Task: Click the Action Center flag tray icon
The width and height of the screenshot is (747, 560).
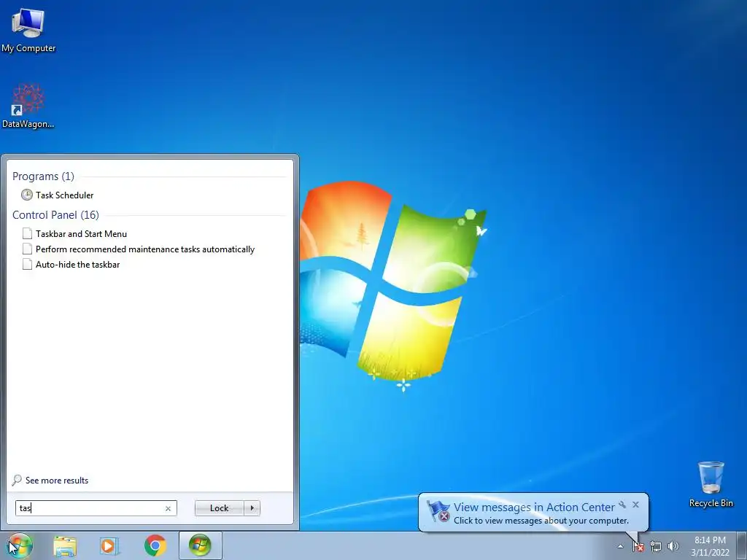Action: tap(638, 546)
